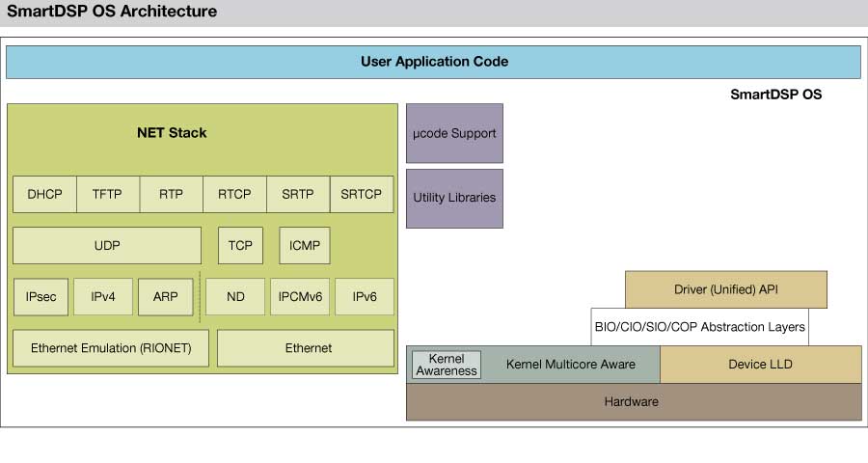
Task: Click the ARP block
Action: point(166,297)
